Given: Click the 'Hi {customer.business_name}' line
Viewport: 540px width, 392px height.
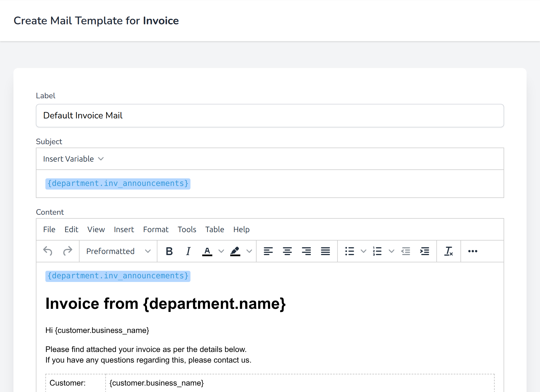Looking at the screenshot, I should (x=97, y=330).
